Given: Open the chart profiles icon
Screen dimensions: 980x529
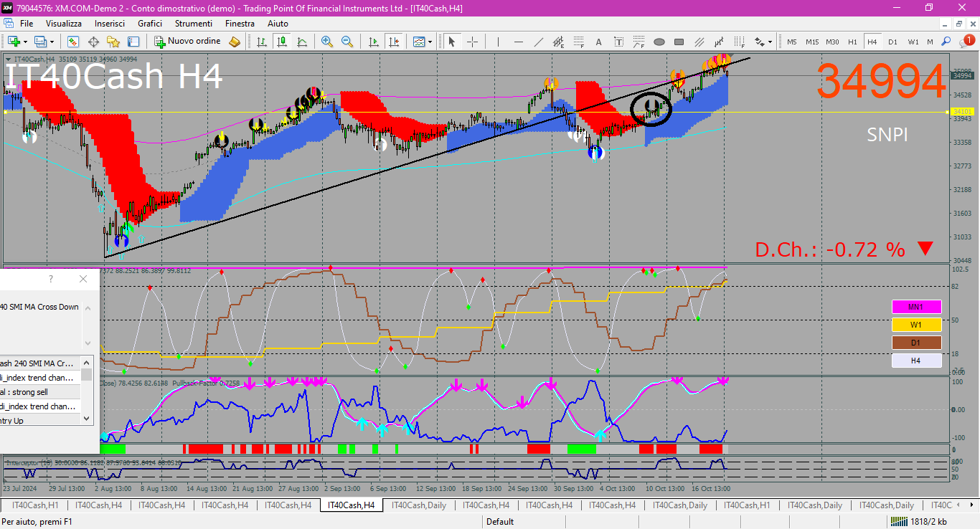Looking at the screenshot, I should (x=41, y=42).
